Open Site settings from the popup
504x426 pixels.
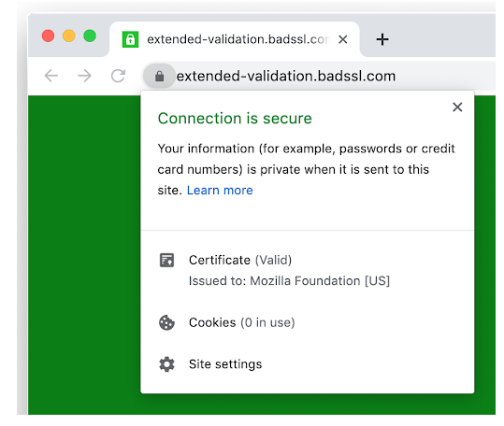tap(308, 364)
